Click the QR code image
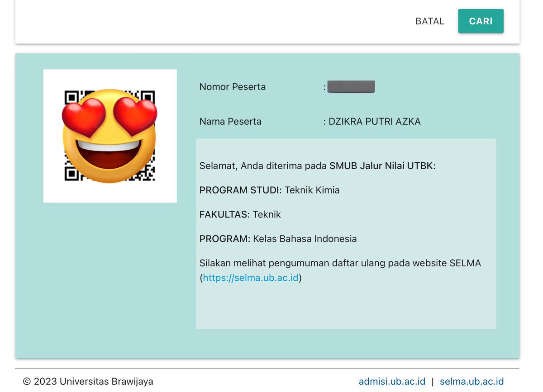 point(110,136)
